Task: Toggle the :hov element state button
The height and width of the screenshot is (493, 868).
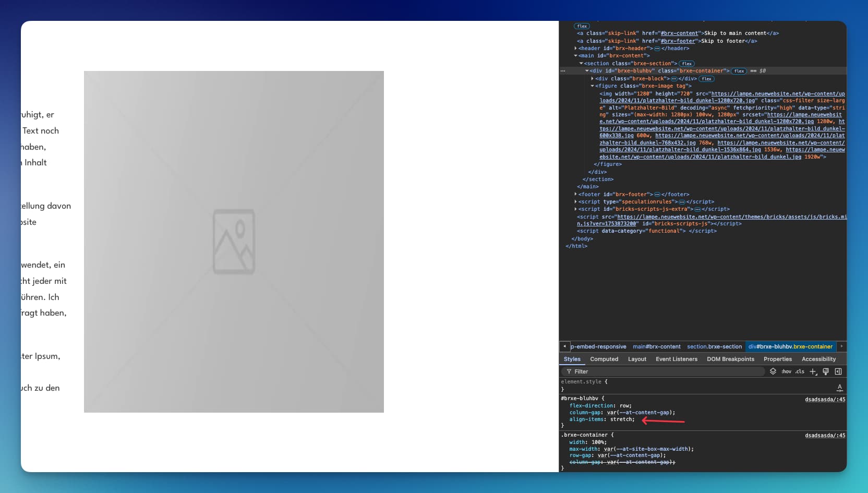Action: 786,371
